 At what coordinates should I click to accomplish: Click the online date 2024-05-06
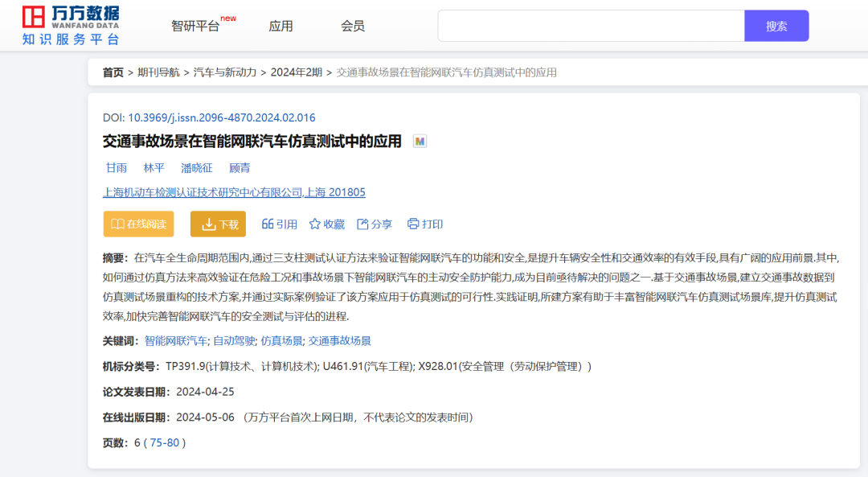(x=205, y=417)
